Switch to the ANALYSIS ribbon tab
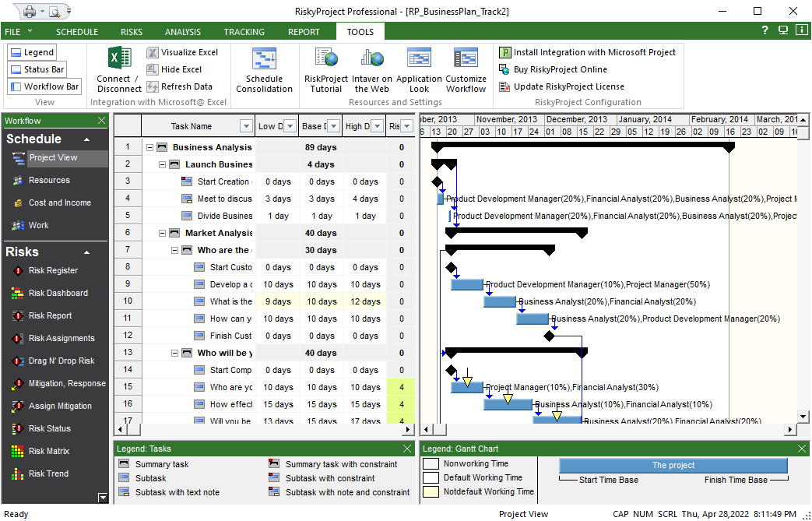 point(183,32)
